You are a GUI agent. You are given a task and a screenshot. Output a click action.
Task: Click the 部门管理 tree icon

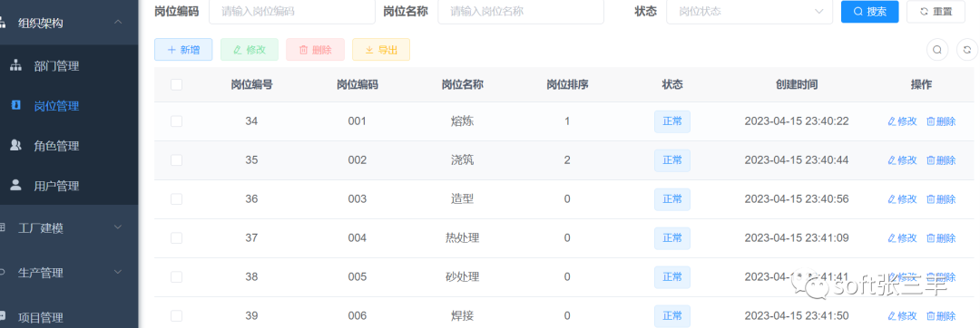click(x=16, y=65)
